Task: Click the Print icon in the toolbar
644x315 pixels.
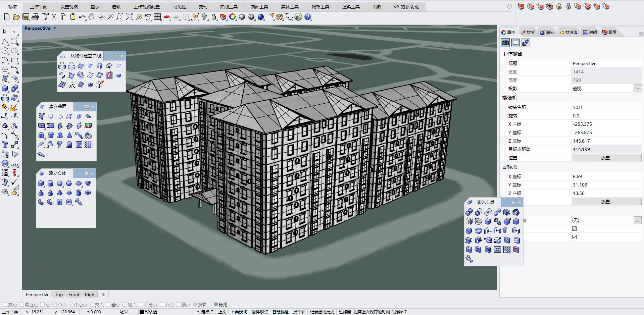Action: point(35,17)
